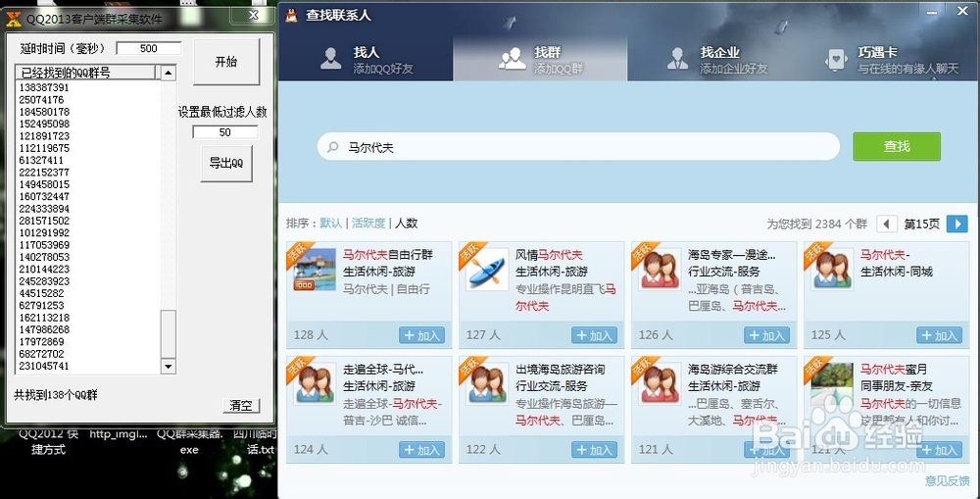Click the green 查找 search button
Viewport: 980px width, 499px height.
coord(897,146)
